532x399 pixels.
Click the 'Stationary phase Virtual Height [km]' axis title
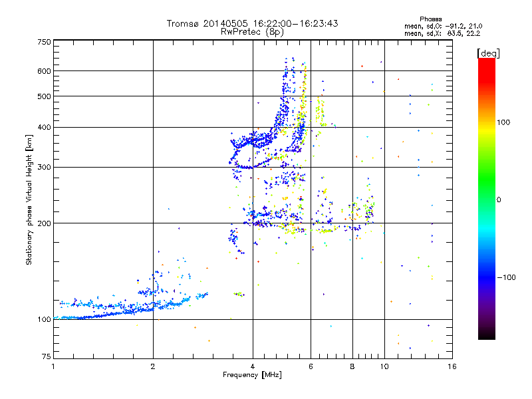(x=29, y=199)
